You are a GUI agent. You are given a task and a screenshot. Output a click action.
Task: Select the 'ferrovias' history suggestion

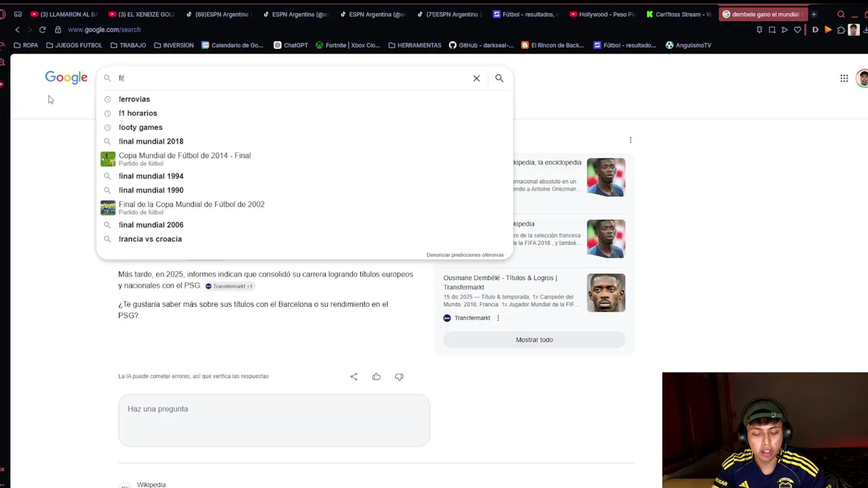click(304, 99)
